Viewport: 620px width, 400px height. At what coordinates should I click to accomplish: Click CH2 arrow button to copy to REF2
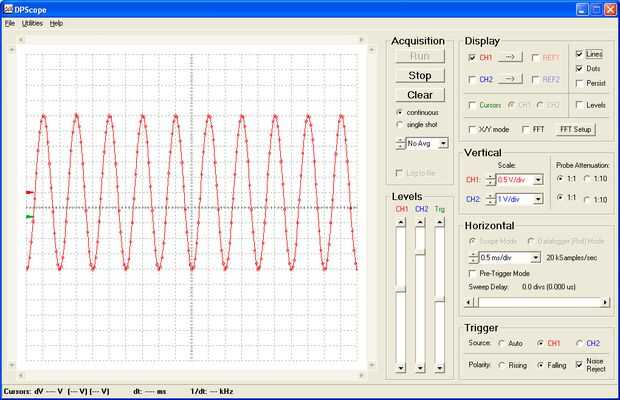(510, 79)
